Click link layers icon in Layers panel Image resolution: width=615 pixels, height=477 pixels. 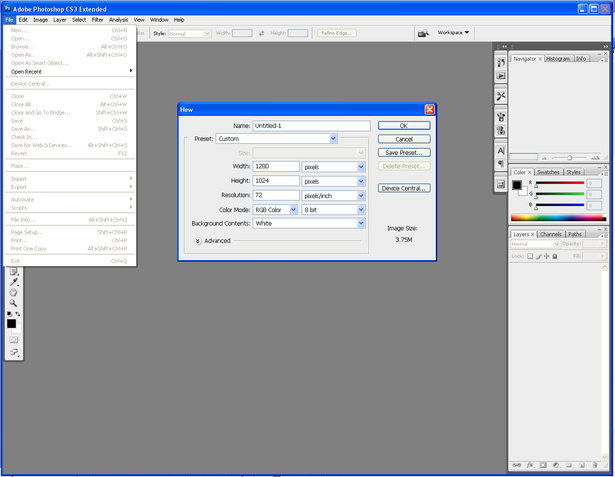click(x=517, y=465)
